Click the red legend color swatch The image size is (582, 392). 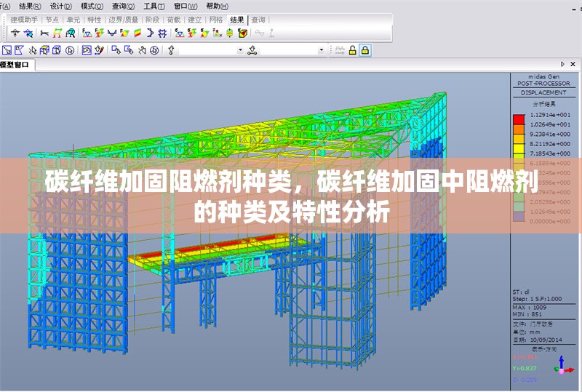[x=519, y=119]
